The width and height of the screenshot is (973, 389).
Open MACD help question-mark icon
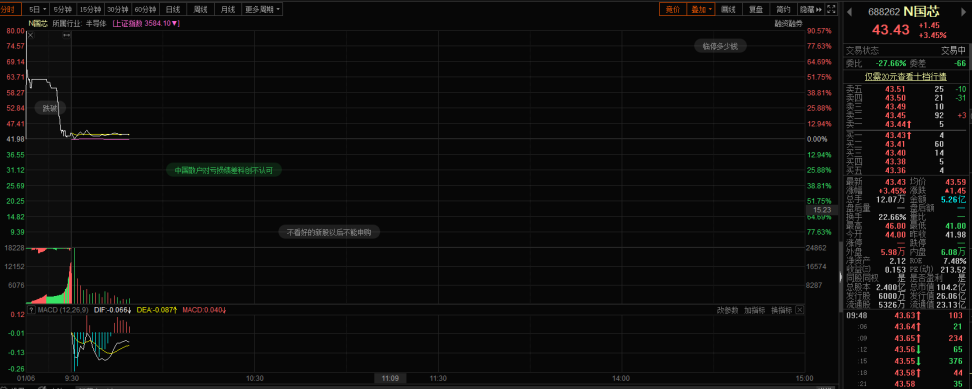31,310
